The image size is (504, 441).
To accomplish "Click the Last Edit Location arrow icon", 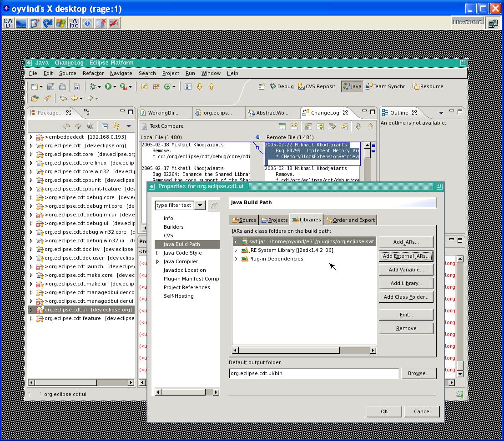I will coord(63,98).
